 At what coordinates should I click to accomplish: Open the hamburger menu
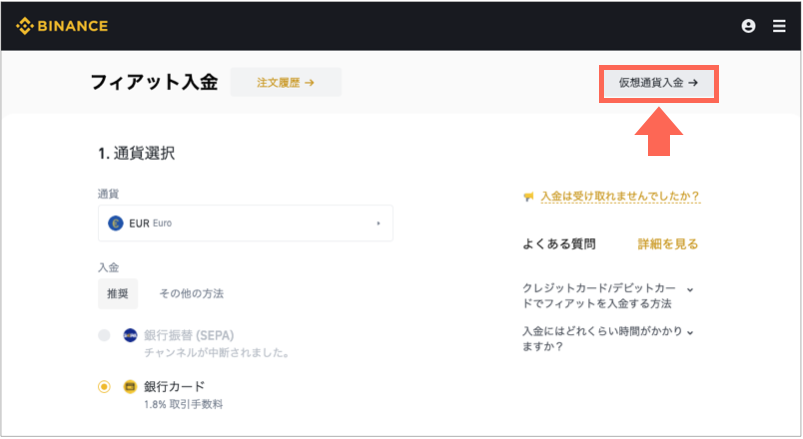pos(779,26)
